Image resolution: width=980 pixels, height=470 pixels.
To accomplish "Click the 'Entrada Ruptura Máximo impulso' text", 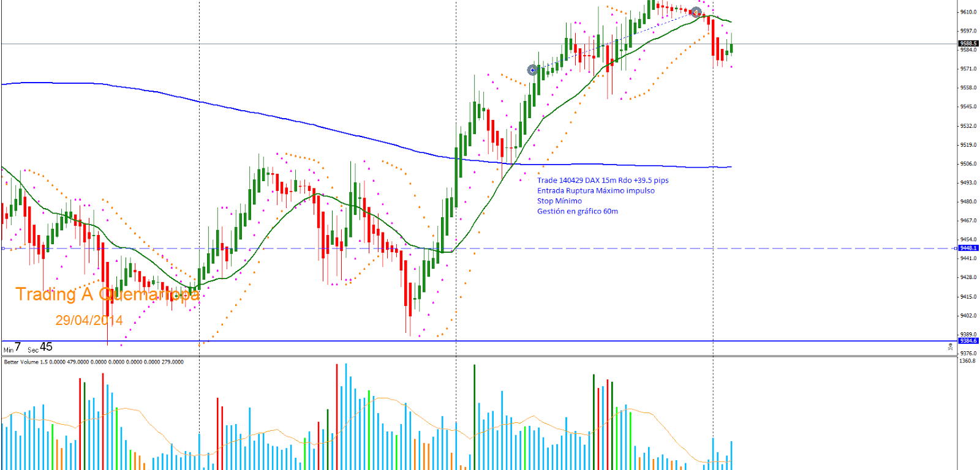I will click(x=595, y=191).
